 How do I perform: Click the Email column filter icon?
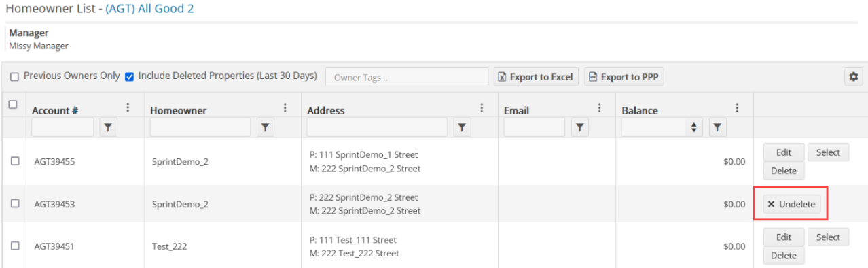(x=579, y=127)
